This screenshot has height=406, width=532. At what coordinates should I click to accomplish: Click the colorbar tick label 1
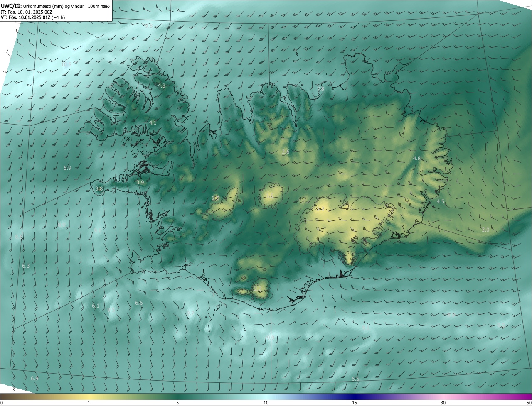pyautogui.click(x=89, y=403)
